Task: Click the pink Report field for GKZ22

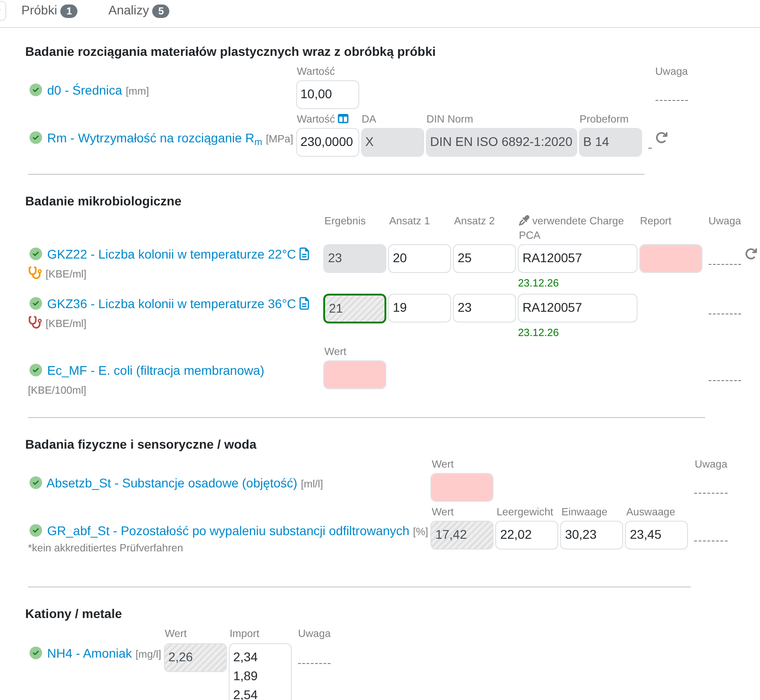Action: coord(671,259)
